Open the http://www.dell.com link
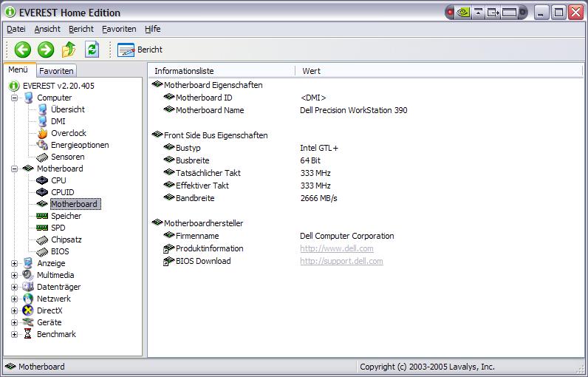 (337, 248)
